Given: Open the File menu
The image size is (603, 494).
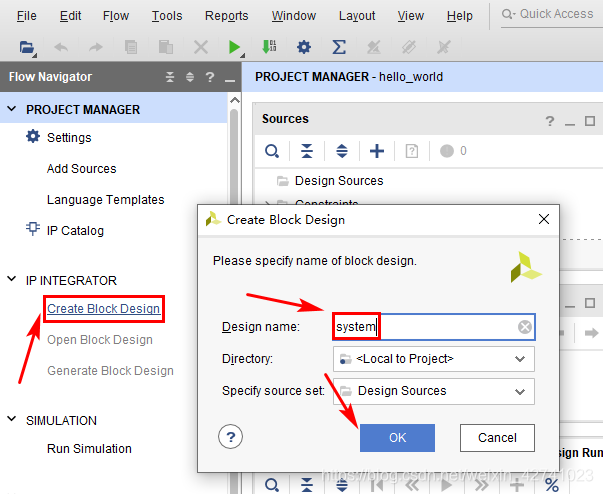Looking at the screenshot, I should [27, 16].
